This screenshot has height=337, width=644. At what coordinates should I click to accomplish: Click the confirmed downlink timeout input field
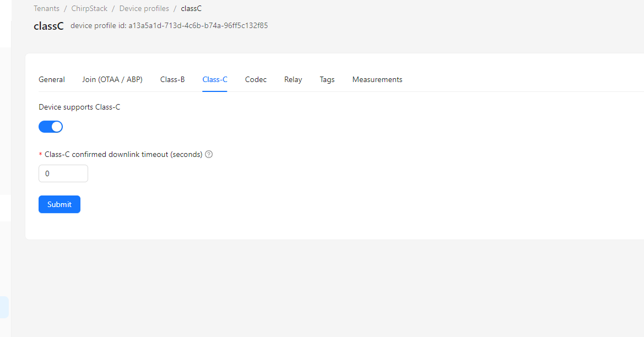tap(63, 173)
